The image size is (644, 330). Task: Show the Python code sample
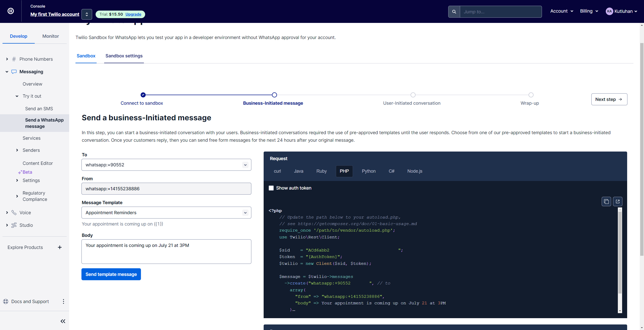pos(369,171)
